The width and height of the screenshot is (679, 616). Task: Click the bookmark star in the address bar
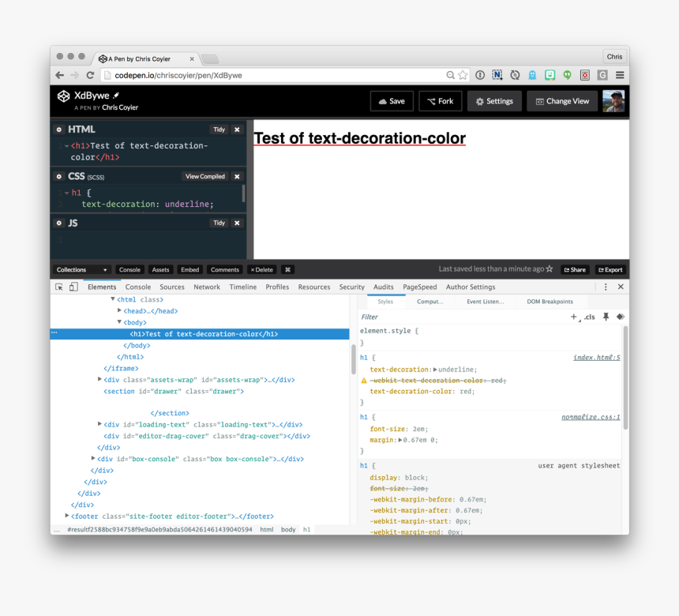(x=463, y=75)
